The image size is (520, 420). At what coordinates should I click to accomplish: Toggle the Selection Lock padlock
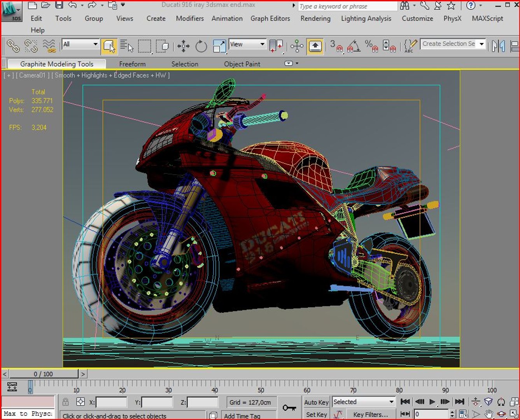[x=65, y=402]
